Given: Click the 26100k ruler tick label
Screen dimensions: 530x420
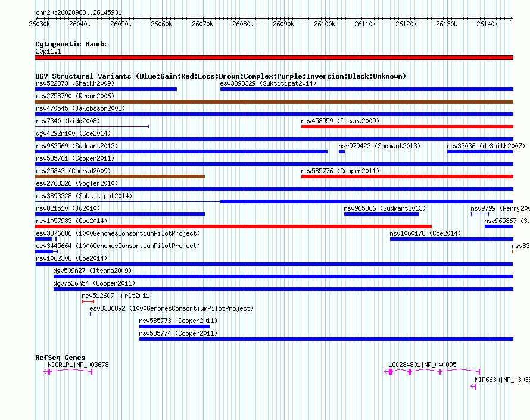Looking at the screenshot, I should [325, 24].
